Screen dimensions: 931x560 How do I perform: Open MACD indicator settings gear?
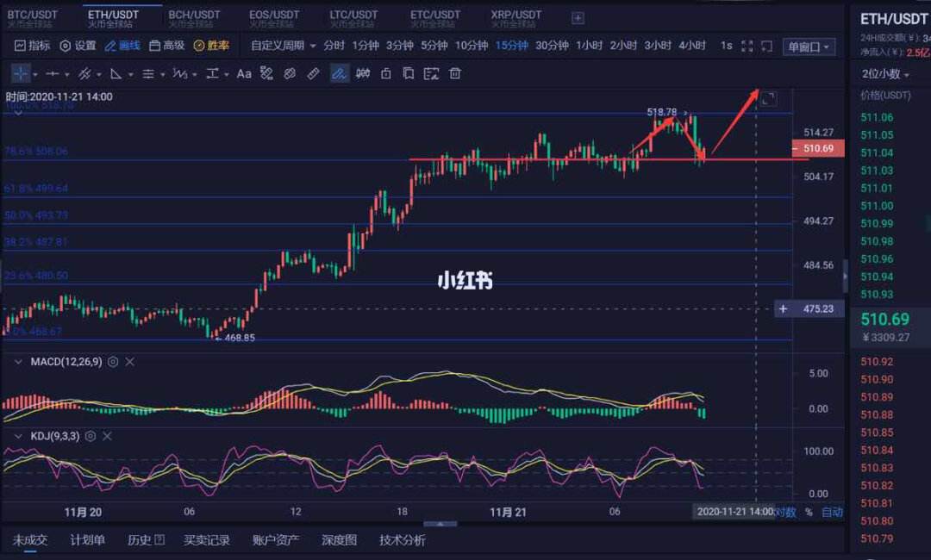pyautogui.click(x=112, y=362)
